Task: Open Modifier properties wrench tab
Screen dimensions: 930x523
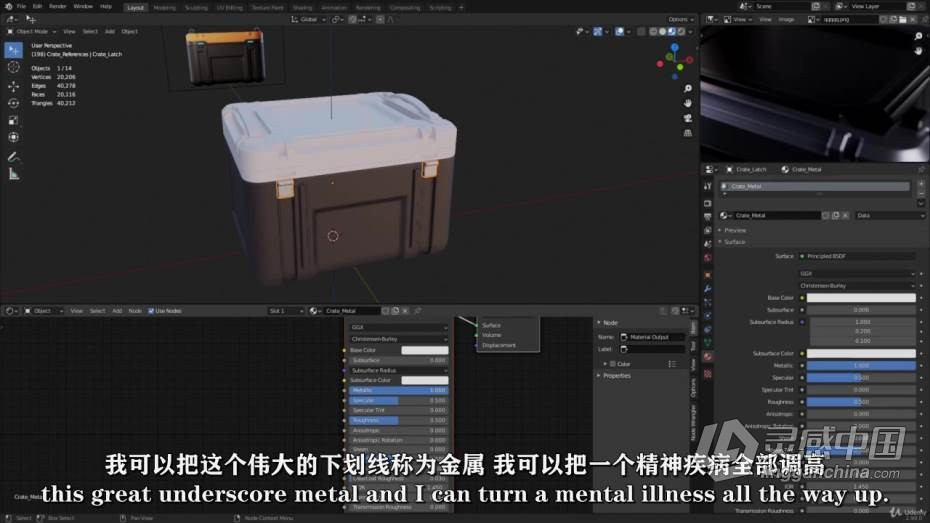Action: click(708, 289)
